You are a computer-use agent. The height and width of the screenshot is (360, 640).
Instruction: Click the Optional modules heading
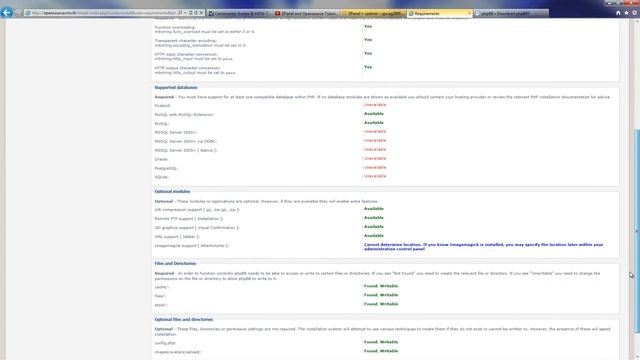tap(172, 191)
